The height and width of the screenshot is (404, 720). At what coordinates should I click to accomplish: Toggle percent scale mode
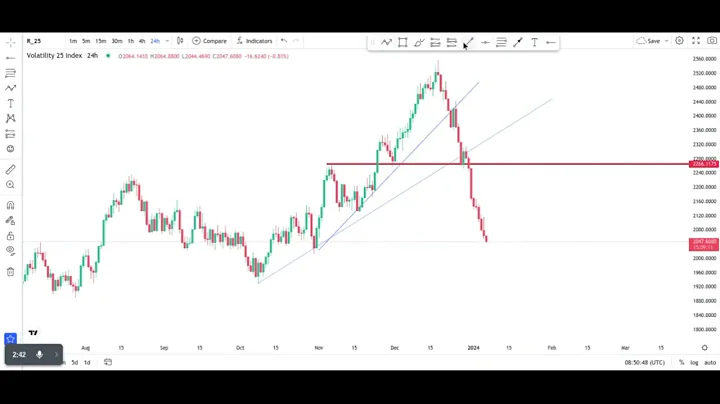[681, 362]
